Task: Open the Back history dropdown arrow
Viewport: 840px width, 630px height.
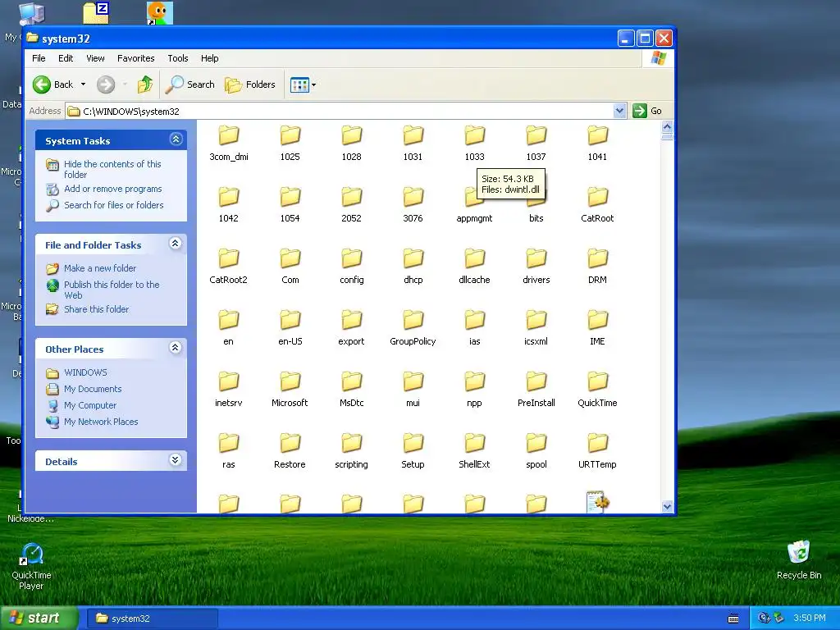Action: [83, 84]
